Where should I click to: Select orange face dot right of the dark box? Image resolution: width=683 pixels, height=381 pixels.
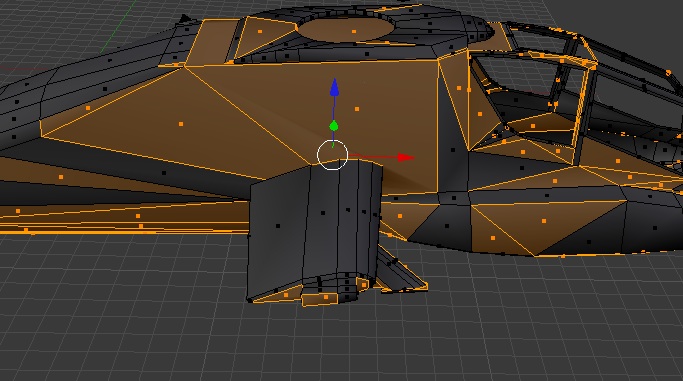pos(400,216)
